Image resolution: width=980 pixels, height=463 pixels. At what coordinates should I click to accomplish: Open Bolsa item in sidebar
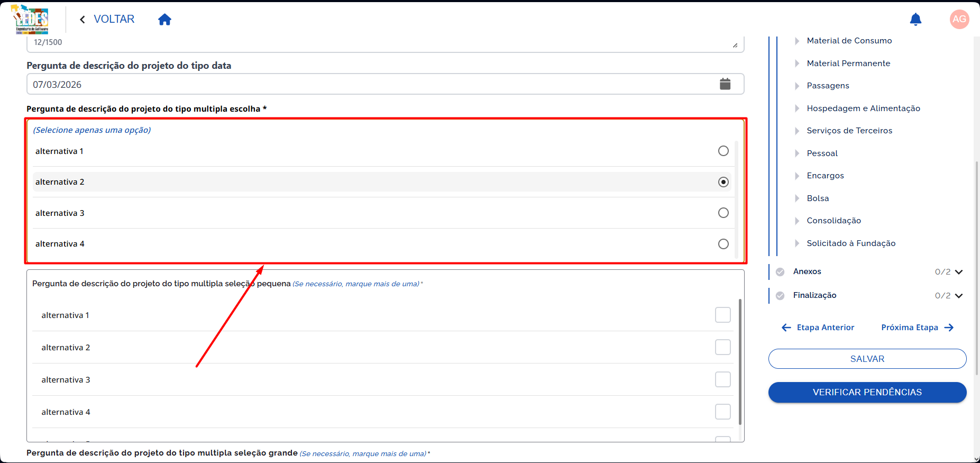818,198
